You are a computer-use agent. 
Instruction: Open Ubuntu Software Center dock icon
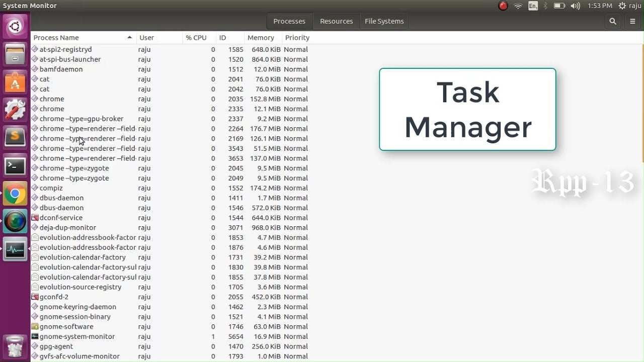[15, 81]
